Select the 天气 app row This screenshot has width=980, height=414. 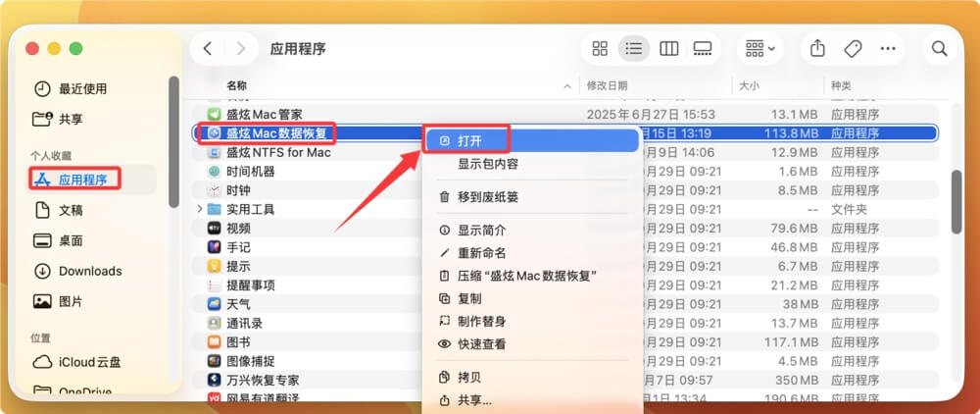click(563, 304)
